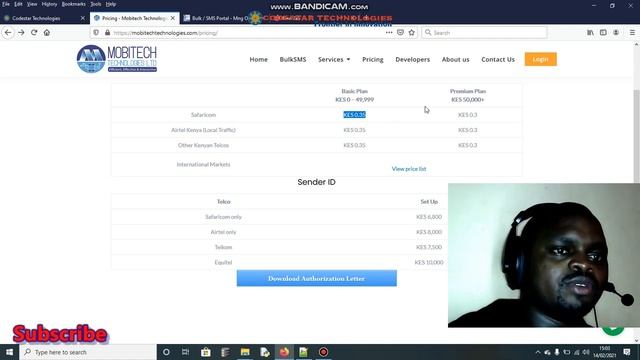This screenshot has width=640, height=360.
Task: Click the red Subscribe button
Action: (60, 334)
